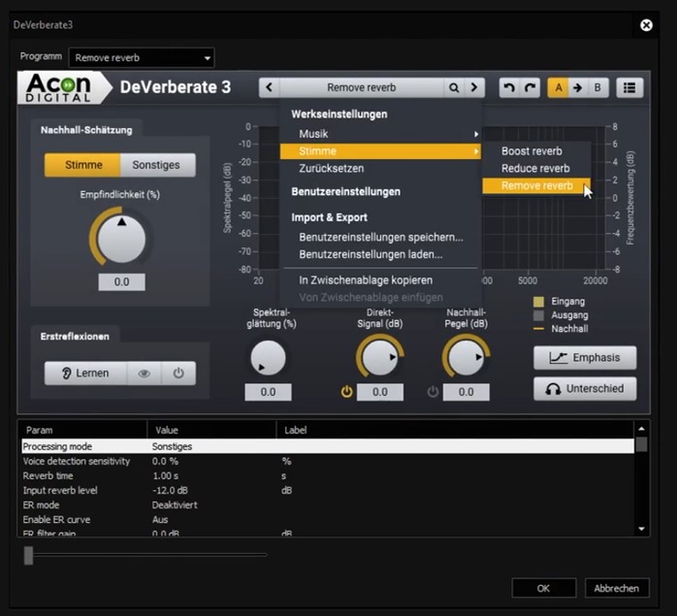Select Voice detection sensitivity row
The image size is (677, 616).
(328, 462)
